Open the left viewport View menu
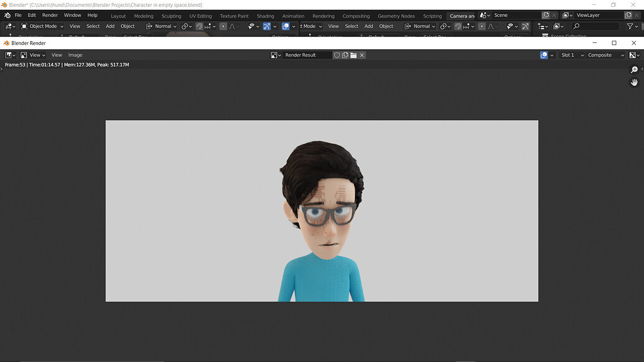Viewport: 644px width, 362px height. click(x=75, y=26)
